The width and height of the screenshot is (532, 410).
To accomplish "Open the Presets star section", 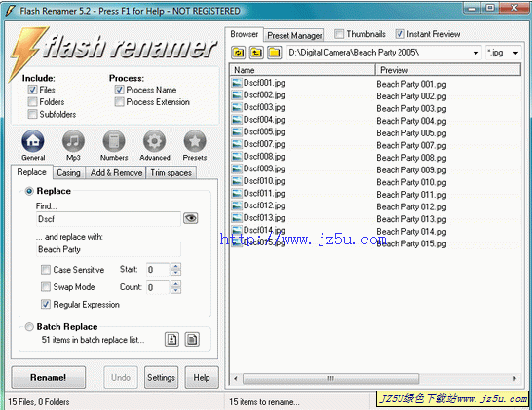I will pyautogui.click(x=195, y=141).
